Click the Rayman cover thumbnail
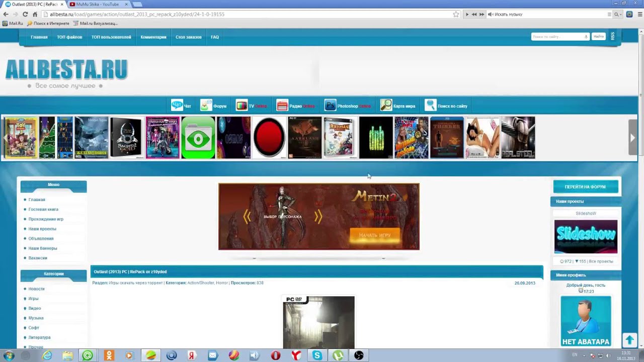This screenshot has height=362, width=644. pos(340,137)
